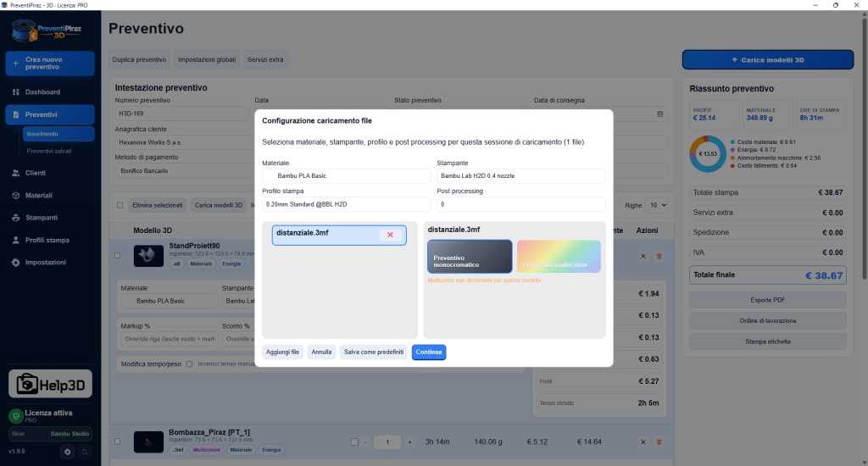Click the Dashboard sidebar icon

[15, 92]
